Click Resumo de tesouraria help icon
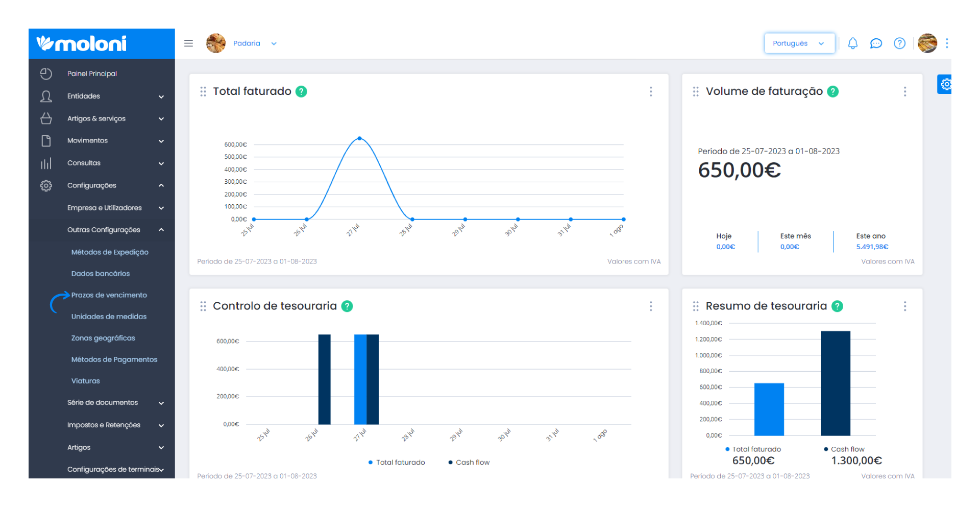Viewport: 980px width, 507px height. tap(837, 306)
